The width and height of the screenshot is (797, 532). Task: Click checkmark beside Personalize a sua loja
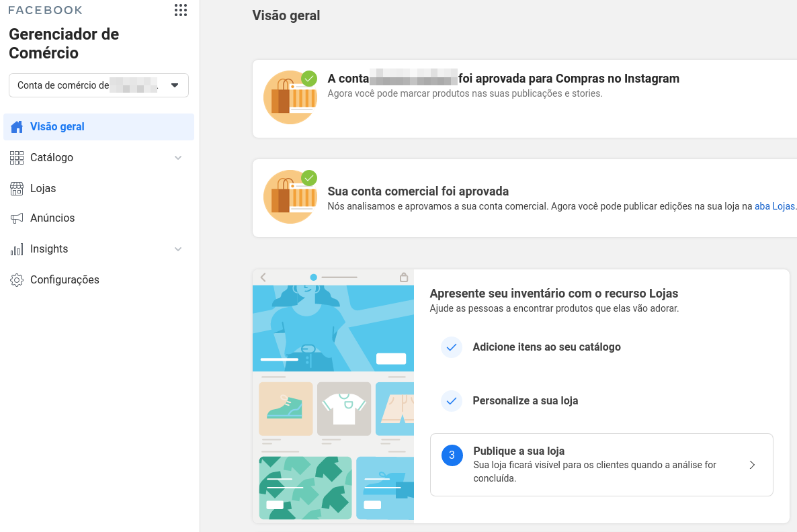tap(452, 402)
